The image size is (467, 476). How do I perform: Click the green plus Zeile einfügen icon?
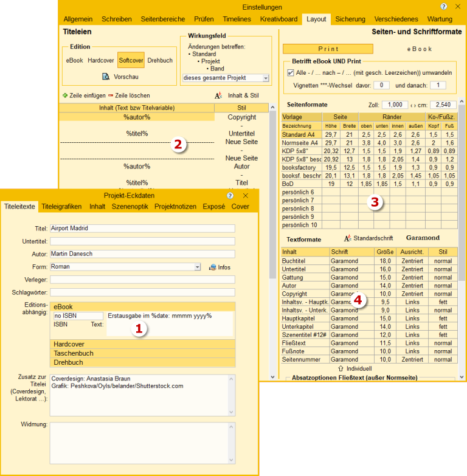tap(65, 95)
